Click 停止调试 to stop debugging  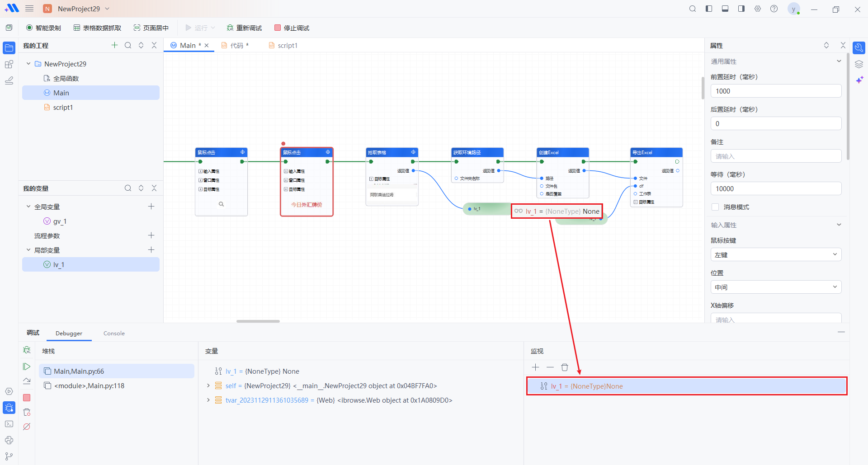point(292,28)
